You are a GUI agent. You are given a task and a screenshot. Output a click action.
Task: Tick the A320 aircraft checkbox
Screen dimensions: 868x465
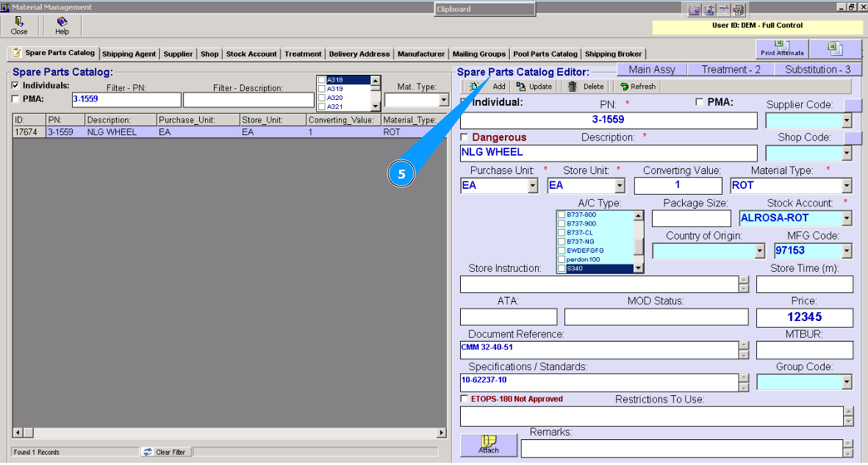tap(322, 98)
